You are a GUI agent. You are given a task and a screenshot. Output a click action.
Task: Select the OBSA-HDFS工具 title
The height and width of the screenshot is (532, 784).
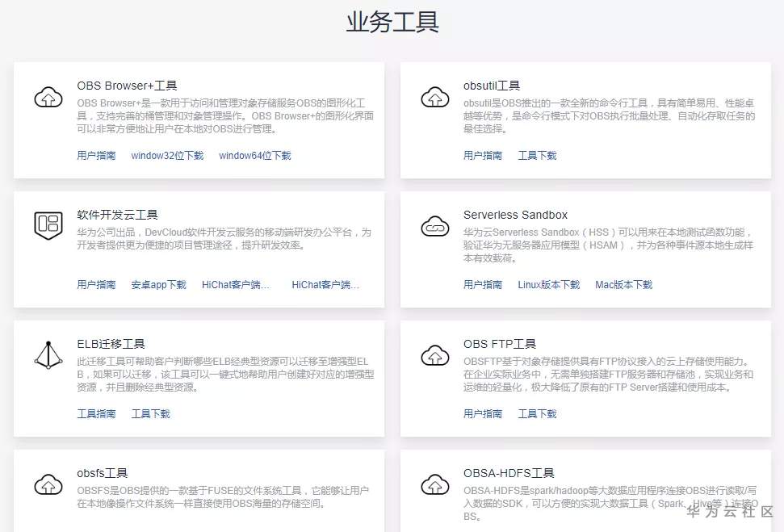pos(509,472)
